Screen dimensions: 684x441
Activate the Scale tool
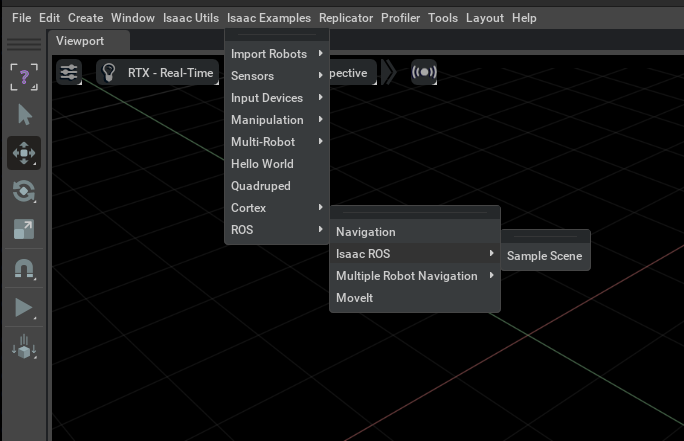(24, 229)
